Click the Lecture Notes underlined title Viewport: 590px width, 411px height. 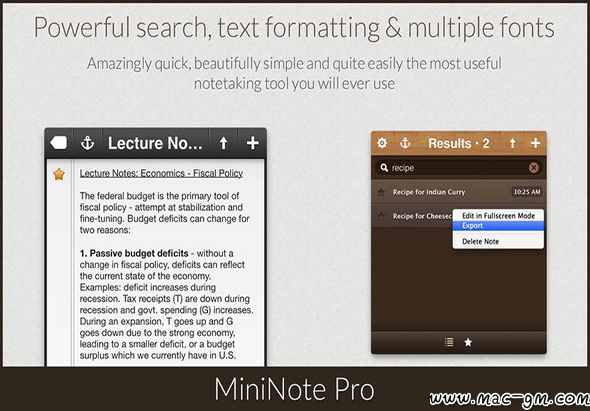161,174
